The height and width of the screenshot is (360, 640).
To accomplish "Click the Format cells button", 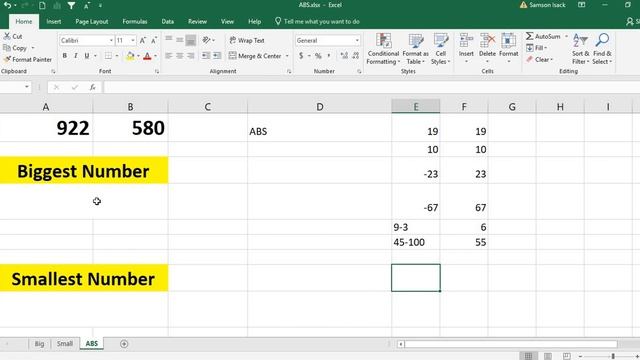I will coord(509,48).
